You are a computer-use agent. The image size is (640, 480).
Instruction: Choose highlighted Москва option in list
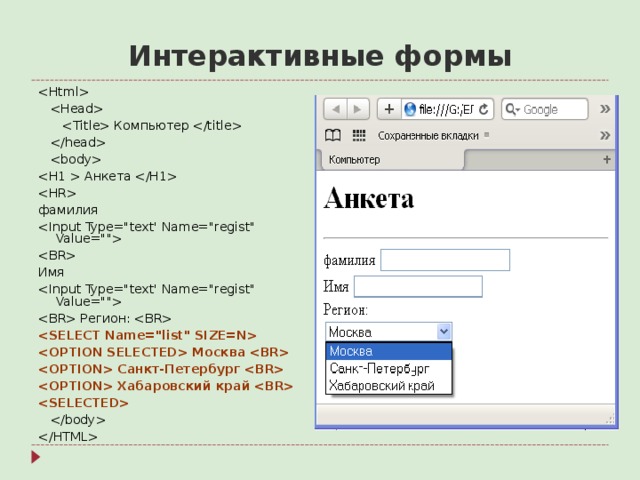point(389,351)
